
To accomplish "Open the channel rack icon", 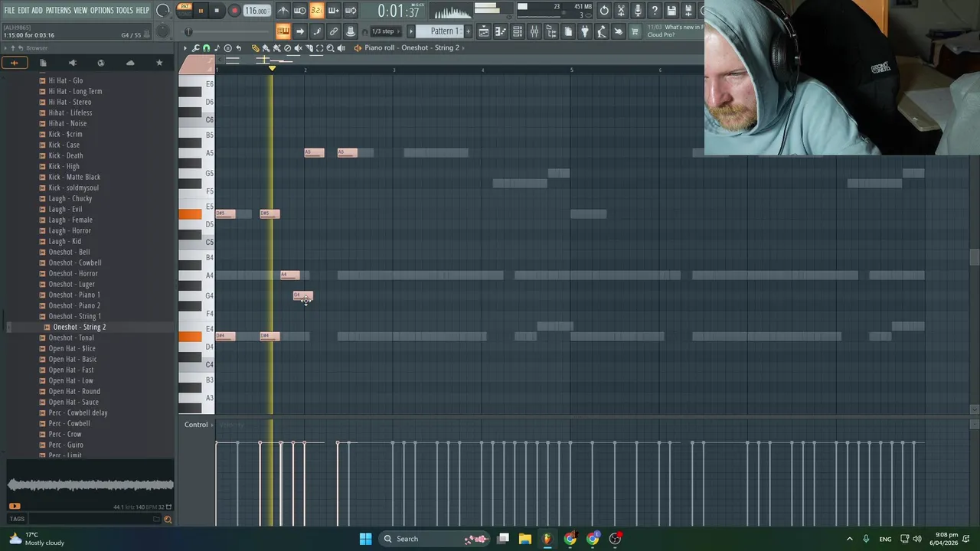I will 517,31.
